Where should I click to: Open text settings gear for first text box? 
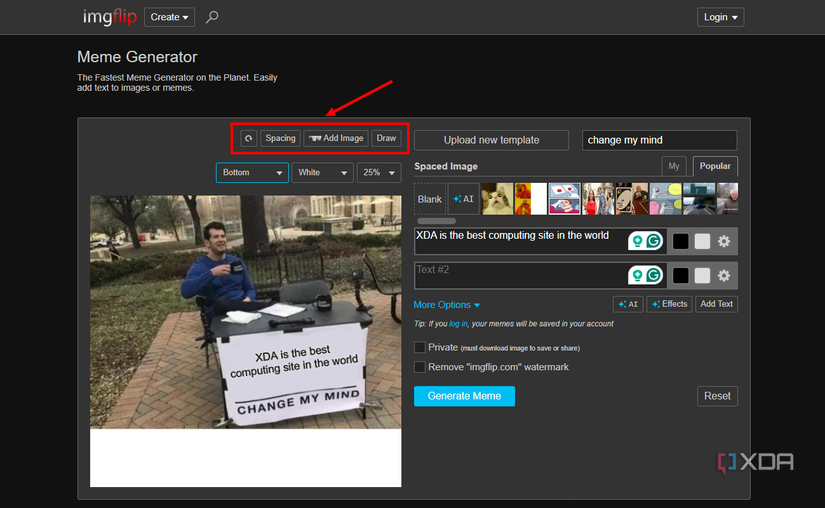[x=724, y=241]
